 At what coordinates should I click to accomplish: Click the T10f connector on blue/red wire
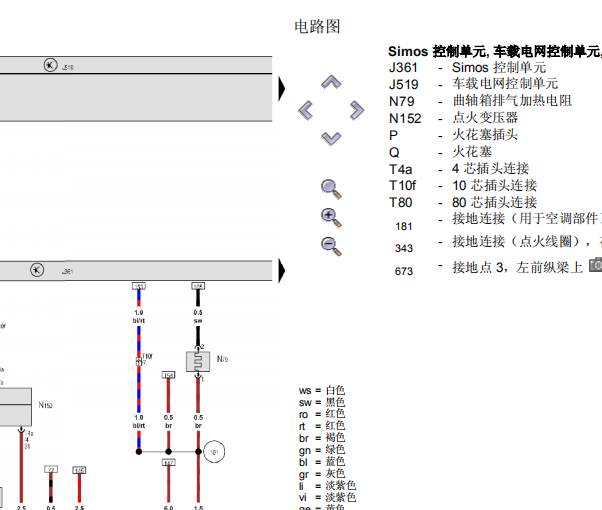tap(139, 361)
